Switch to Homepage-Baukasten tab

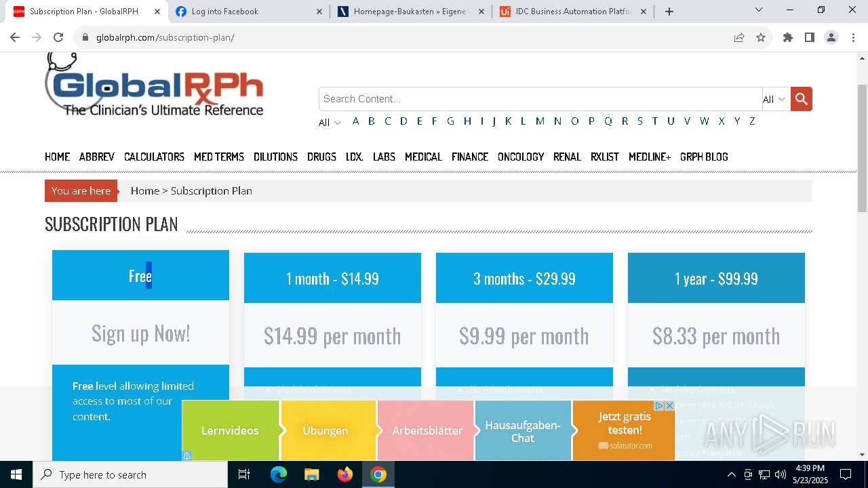412,12
